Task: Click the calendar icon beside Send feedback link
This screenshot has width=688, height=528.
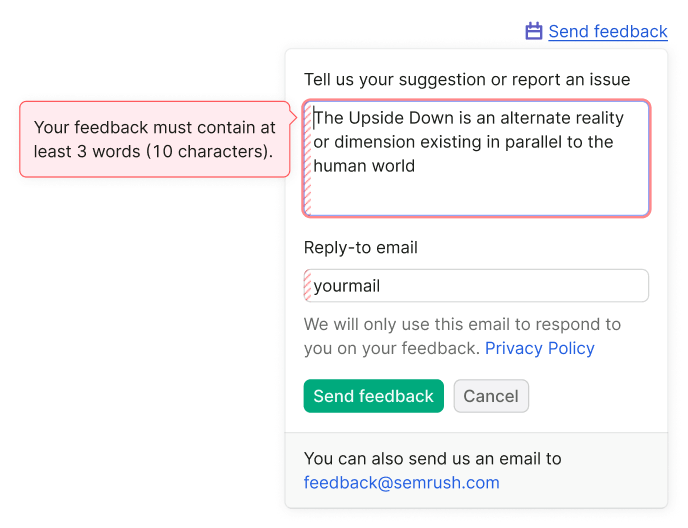Action: click(534, 31)
